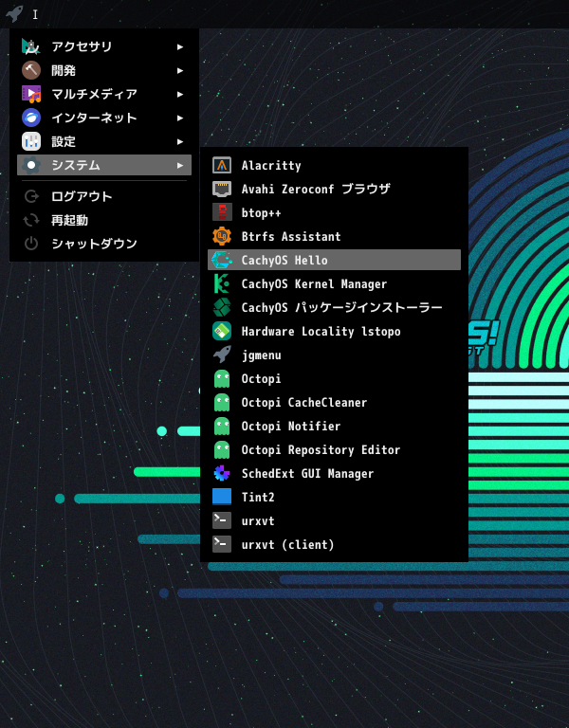569x728 pixels.
Task: Open the Octopi package manager entry
Action: click(261, 379)
